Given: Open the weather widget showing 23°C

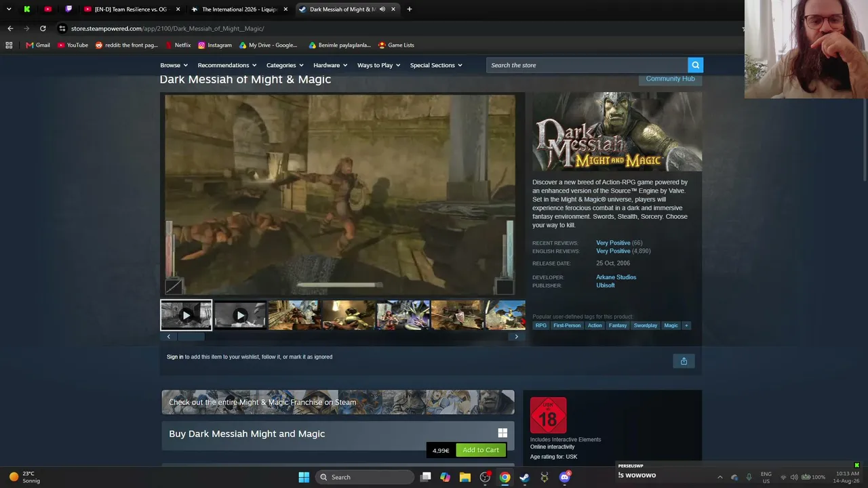Looking at the screenshot, I should click(24, 477).
